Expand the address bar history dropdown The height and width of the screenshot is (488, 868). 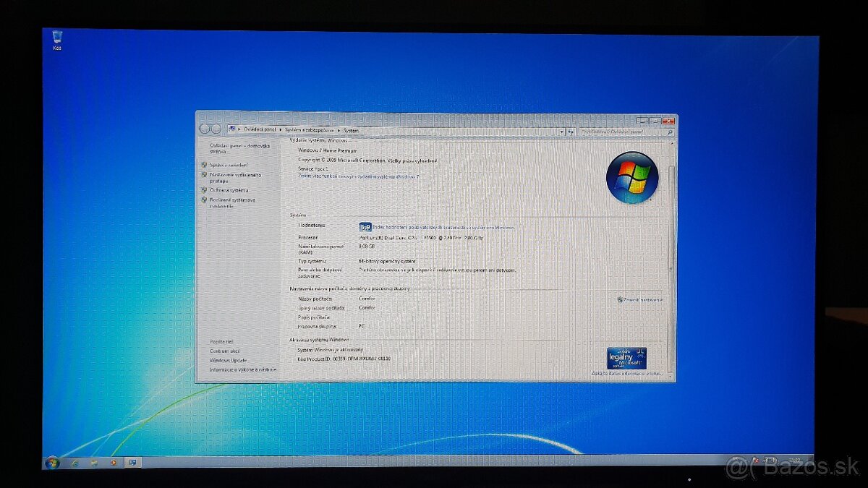click(561, 132)
